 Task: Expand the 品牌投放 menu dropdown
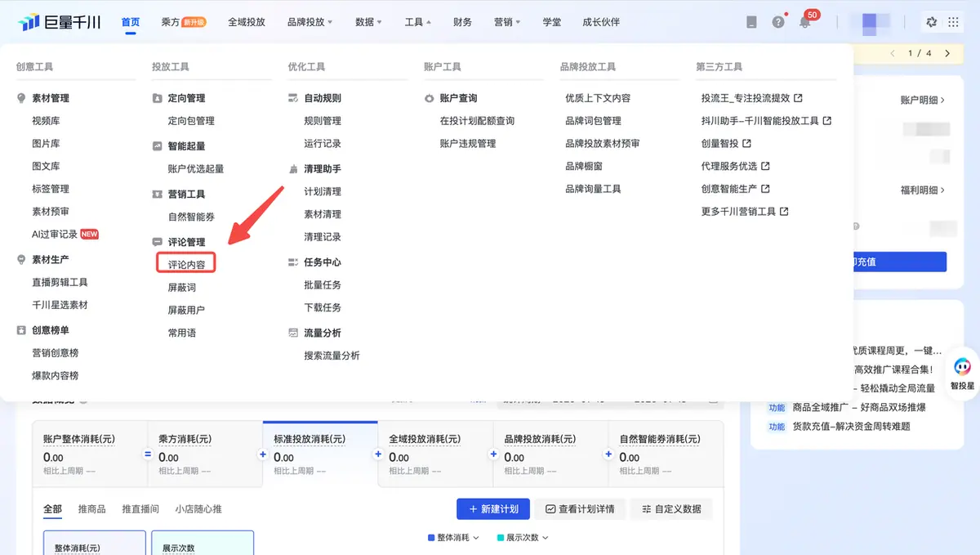pos(310,22)
